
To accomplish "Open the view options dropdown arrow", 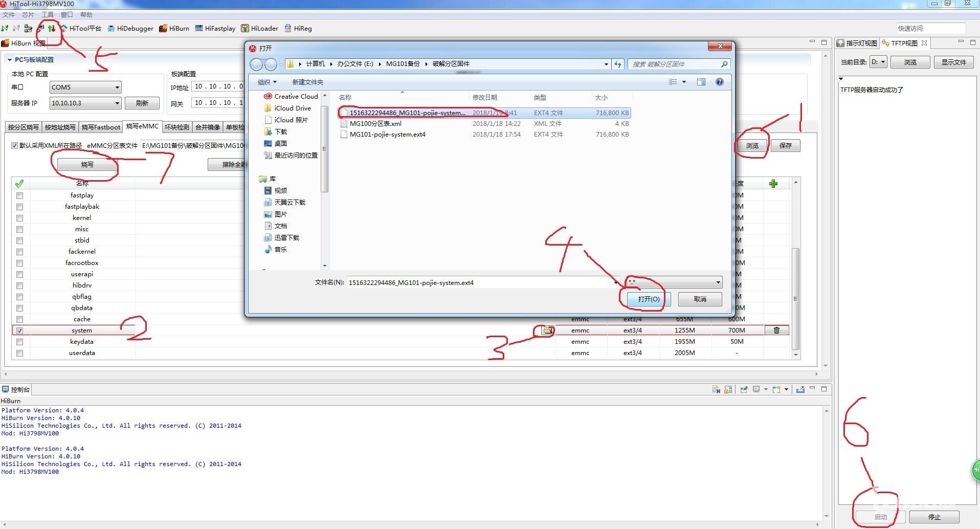I will point(684,82).
